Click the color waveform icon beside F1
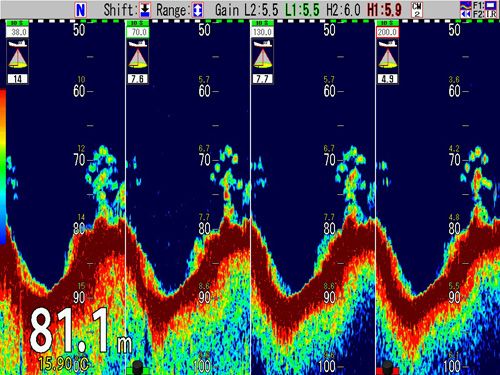 [465, 5]
